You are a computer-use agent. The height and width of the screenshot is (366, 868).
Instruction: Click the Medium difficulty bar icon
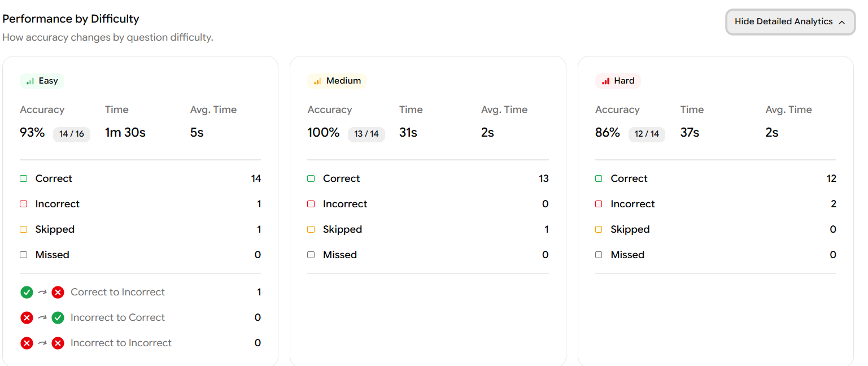tap(317, 81)
